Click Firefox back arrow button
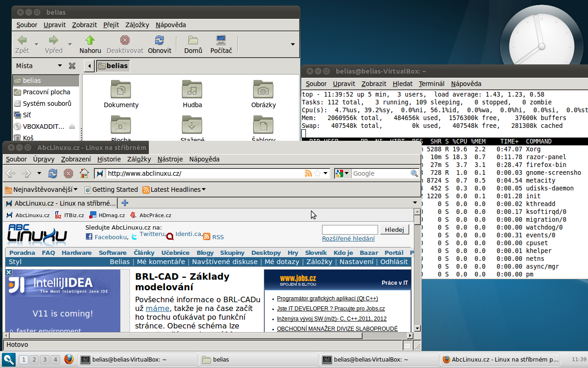The width and height of the screenshot is (588, 368). [x=11, y=173]
